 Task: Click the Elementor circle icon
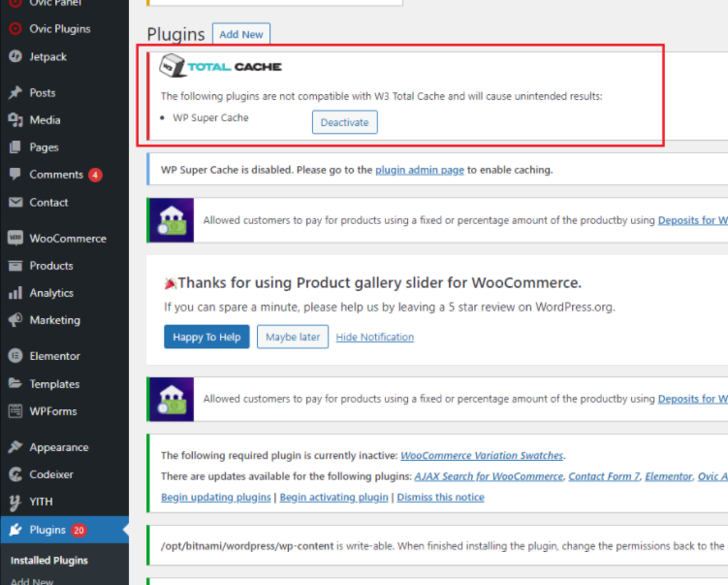(16, 356)
